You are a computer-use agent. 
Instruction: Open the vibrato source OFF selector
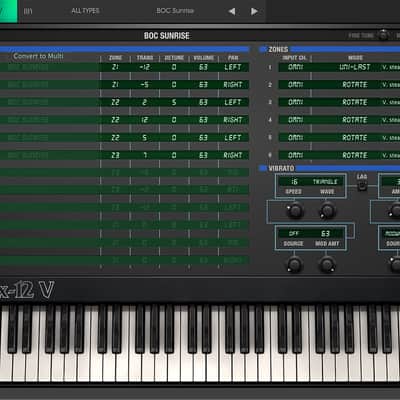click(x=294, y=234)
